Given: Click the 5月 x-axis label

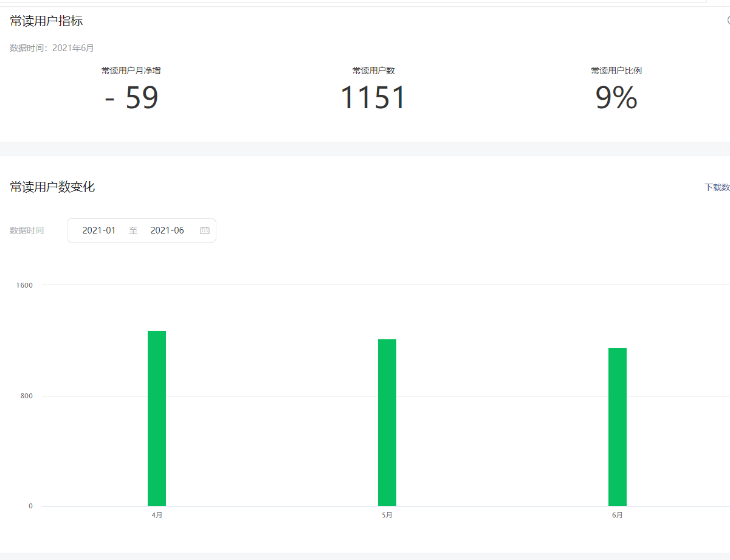Looking at the screenshot, I should pos(387,515).
